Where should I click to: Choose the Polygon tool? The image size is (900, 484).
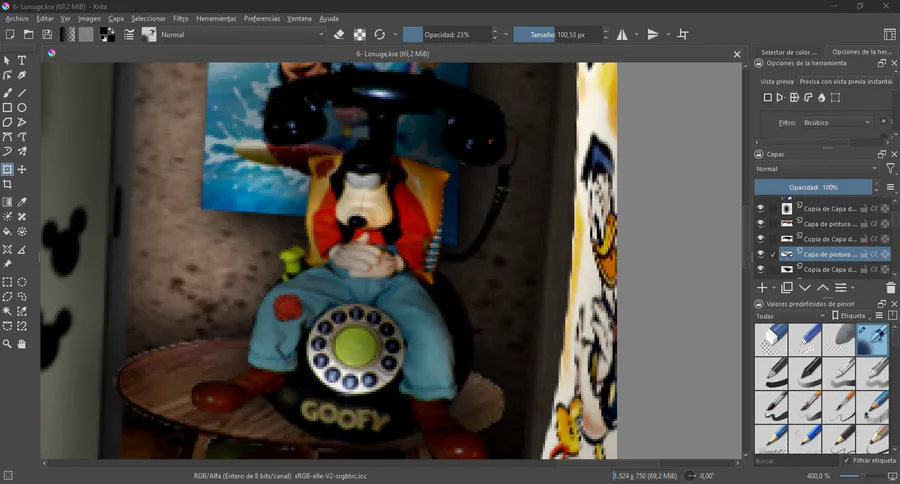[x=7, y=122]
